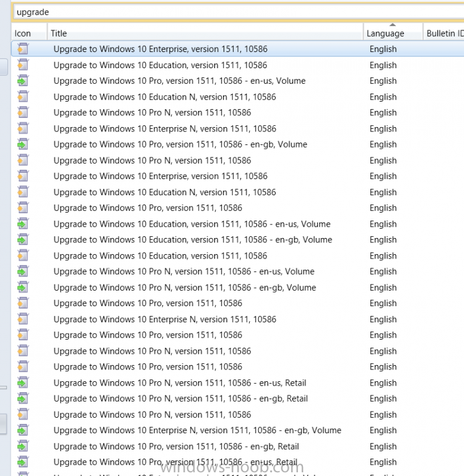
Task: Click the icon beside Education en-us, Volume upgrade
Action: click(23, 224)
